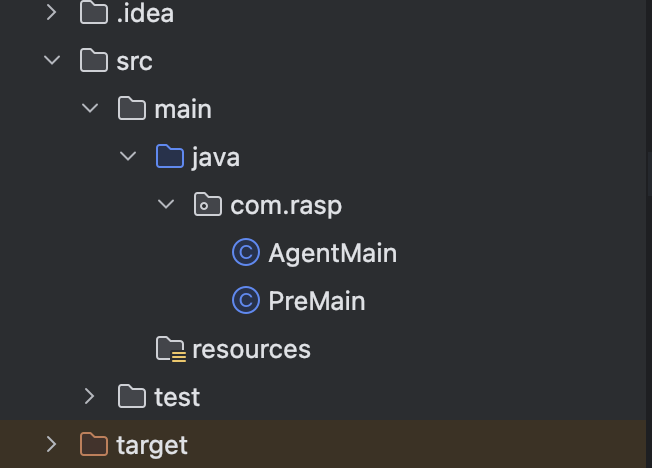Expand the test folder

point(89,396)
